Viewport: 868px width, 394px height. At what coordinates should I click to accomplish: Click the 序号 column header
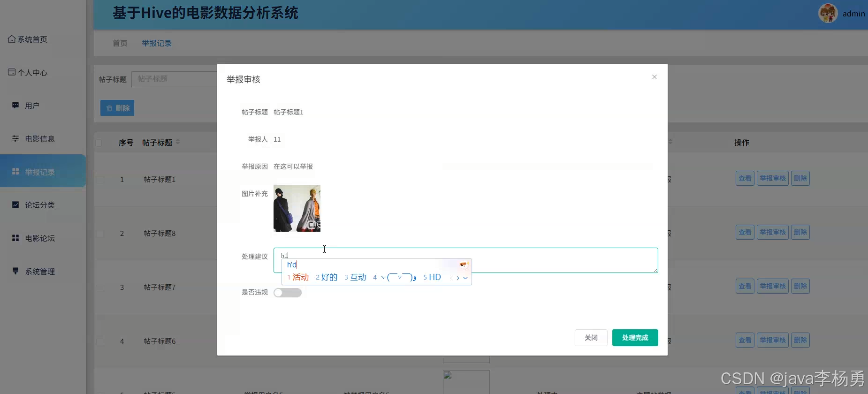[x=126, y=143]
